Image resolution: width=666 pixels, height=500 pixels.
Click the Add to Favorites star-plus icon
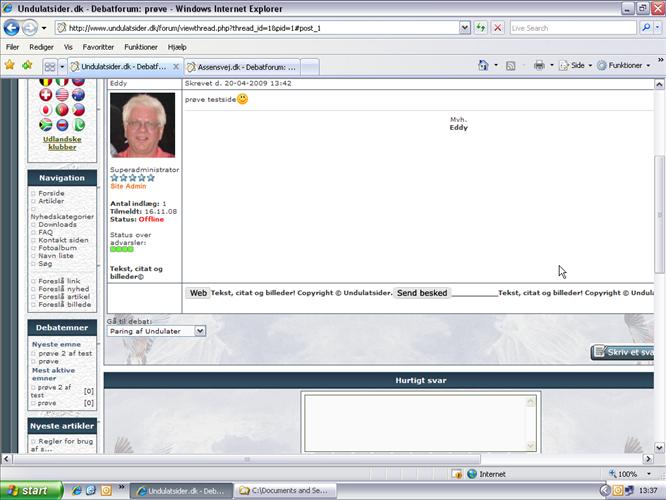pos(27,65)
